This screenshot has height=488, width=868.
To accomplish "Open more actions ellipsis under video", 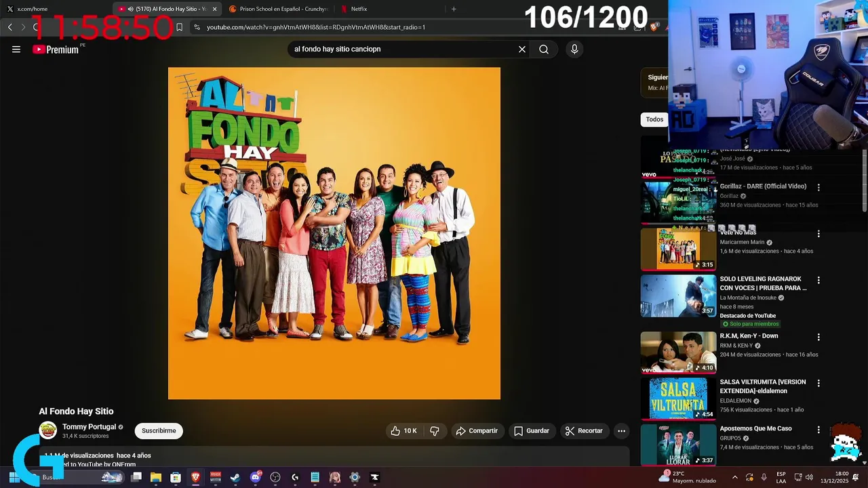I will (621, 430).
